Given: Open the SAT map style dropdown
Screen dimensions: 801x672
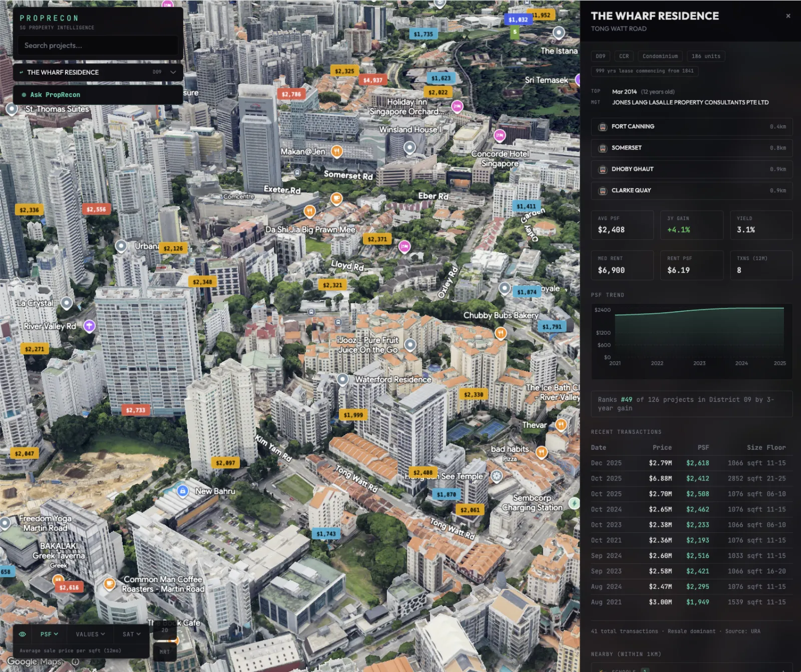Looking at the screenshot, I should pos(132,634).
